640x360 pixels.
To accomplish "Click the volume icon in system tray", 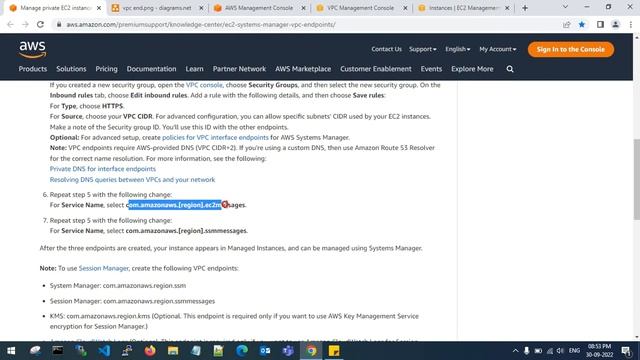I will click(560, 351).
